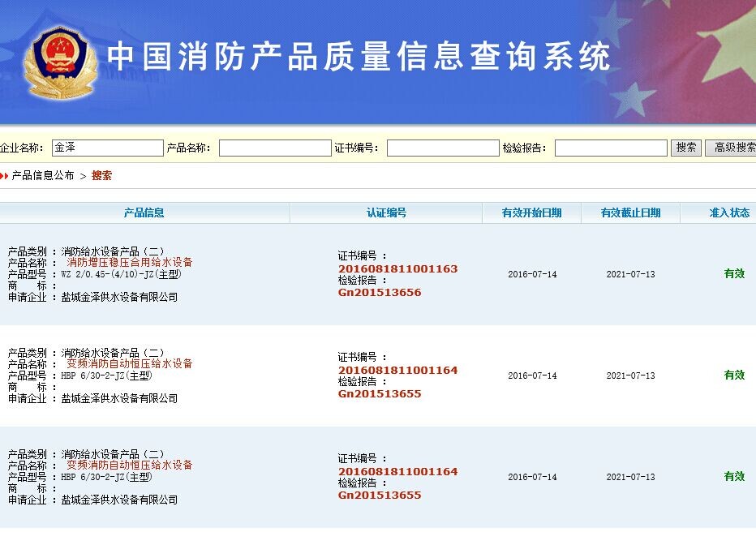This screenshot has height=545, width=756.
Task: Click model text WZ 2/0.45-(4/10)-JZ(主型)
Action: click(x=121, y=274)
